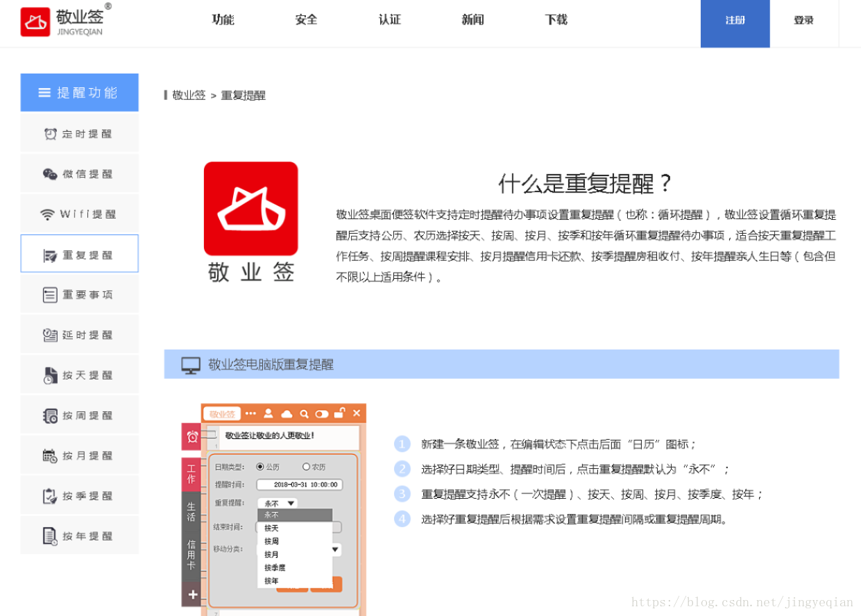This screenshot has width=861, height=616.
Task: Click the 登录 login button
Action: click(804, 21)
